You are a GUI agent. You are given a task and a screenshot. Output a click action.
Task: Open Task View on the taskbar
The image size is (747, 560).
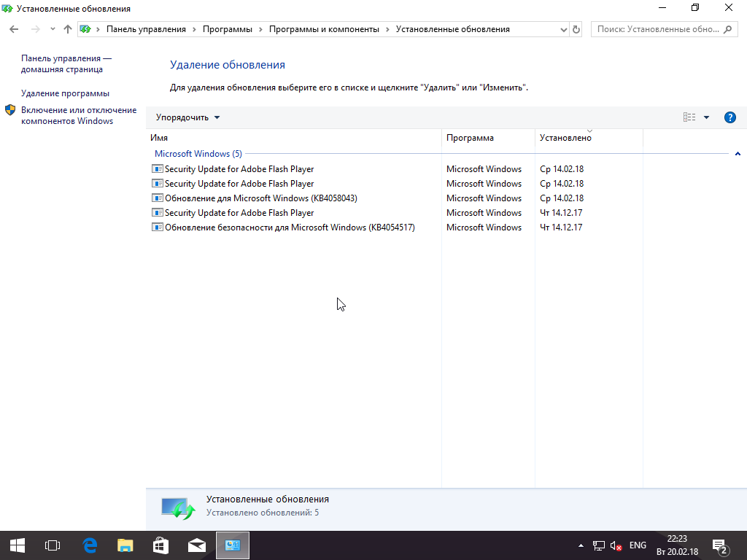coord(53,545)
